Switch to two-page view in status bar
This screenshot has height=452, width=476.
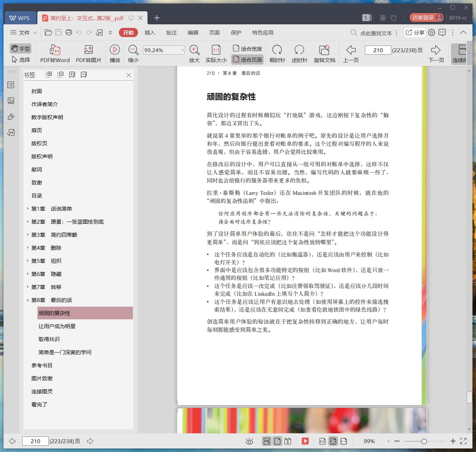point(288,441)
